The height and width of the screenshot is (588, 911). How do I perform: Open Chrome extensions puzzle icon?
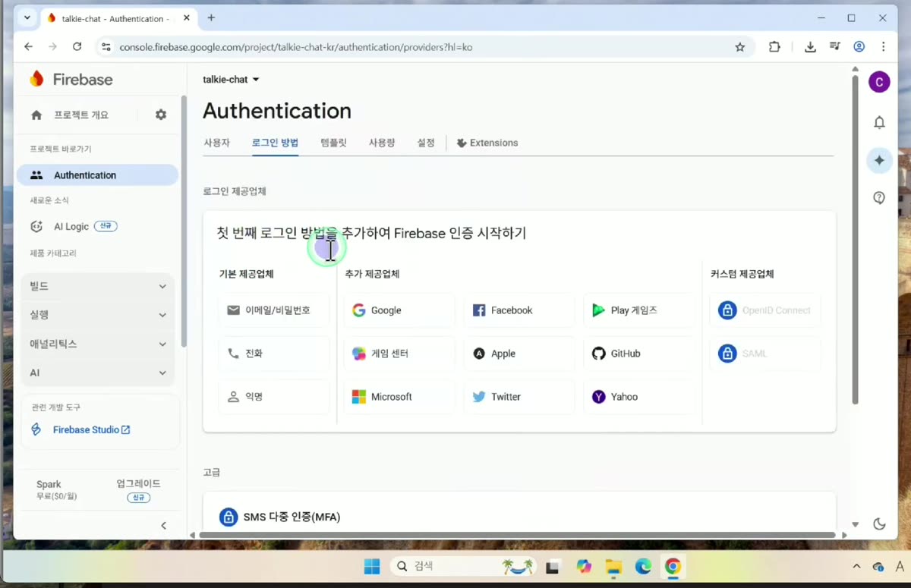click(774, 47)
